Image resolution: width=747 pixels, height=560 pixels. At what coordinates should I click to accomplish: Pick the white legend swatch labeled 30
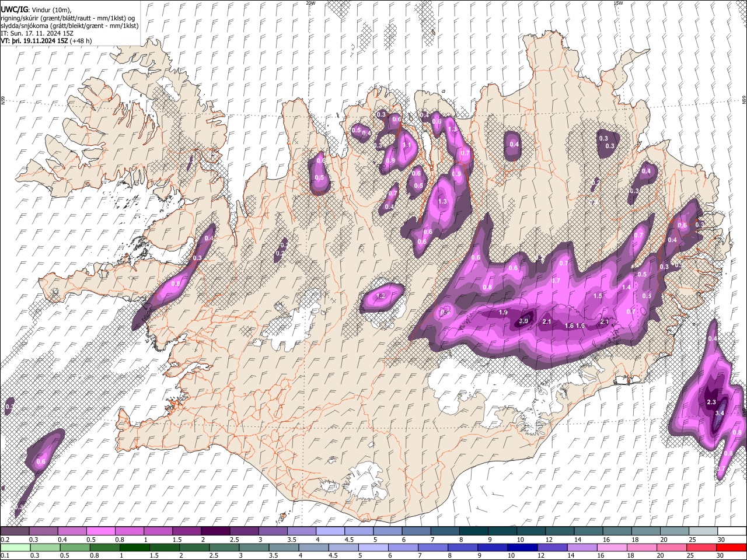[732, 531]
